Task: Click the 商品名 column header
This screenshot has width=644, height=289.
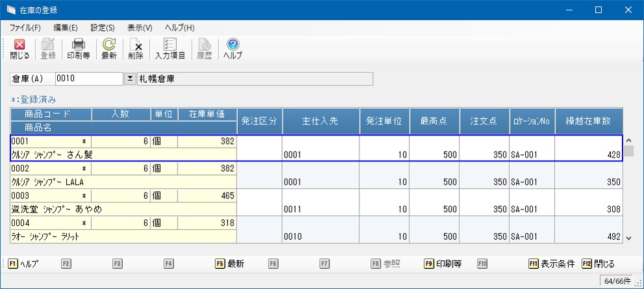Action: [123, 128]
